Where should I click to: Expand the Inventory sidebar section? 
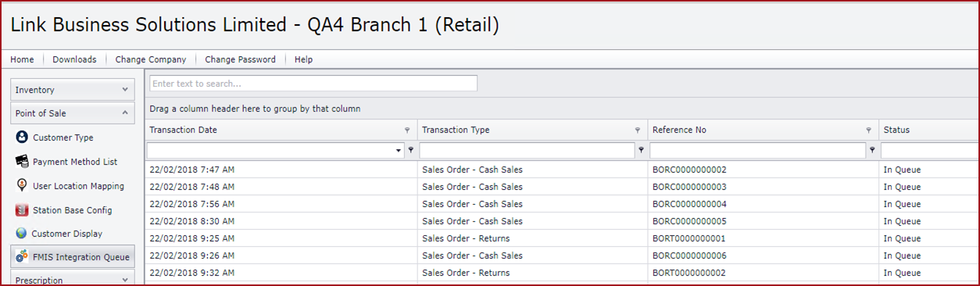[72, 90]
